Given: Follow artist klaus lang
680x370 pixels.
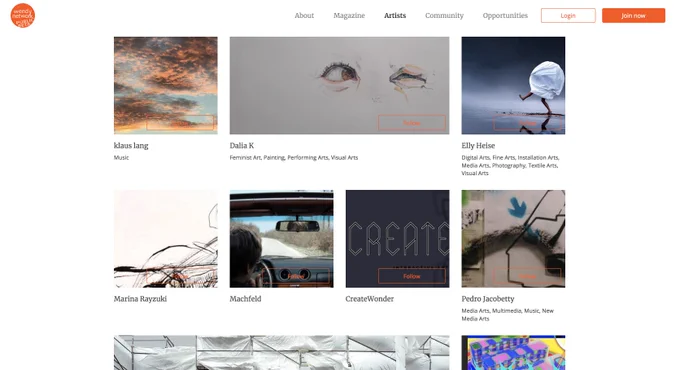Looking at the screenshot, I should (180, 123).
